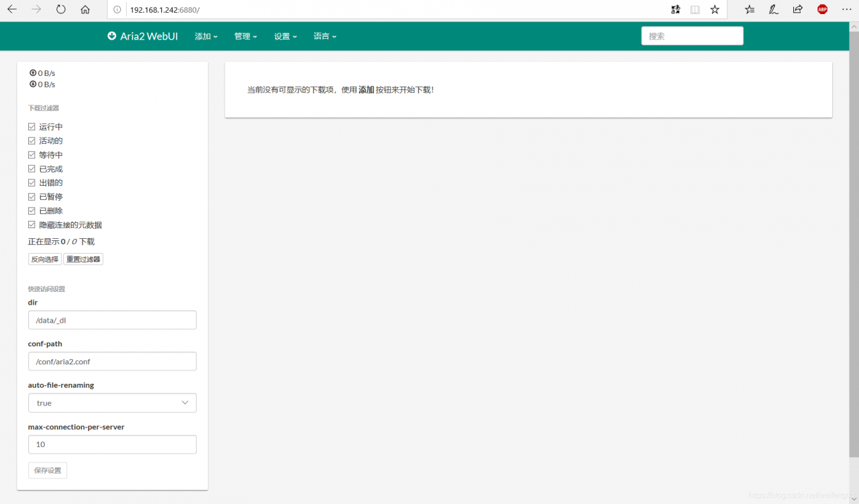Click the browser share icon

797,10
